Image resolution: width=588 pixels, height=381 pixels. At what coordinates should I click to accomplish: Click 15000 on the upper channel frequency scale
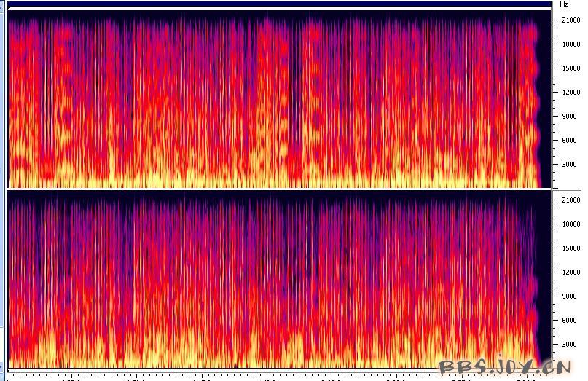click(x=571, y=68)
